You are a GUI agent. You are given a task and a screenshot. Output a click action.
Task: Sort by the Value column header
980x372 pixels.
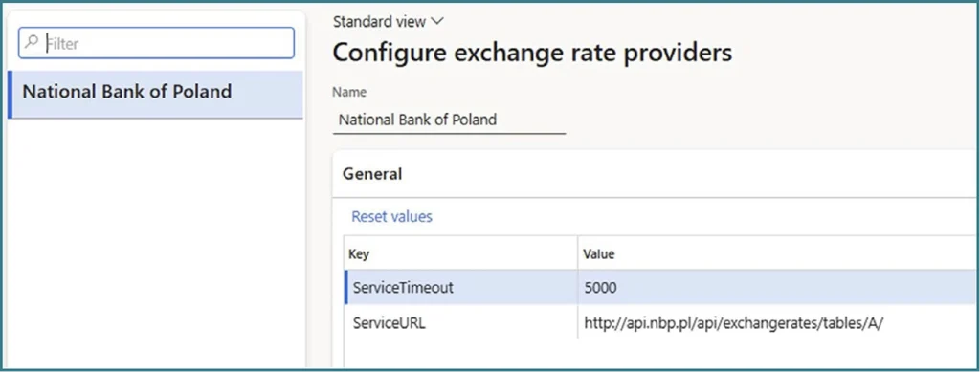(x=778, y=254)
